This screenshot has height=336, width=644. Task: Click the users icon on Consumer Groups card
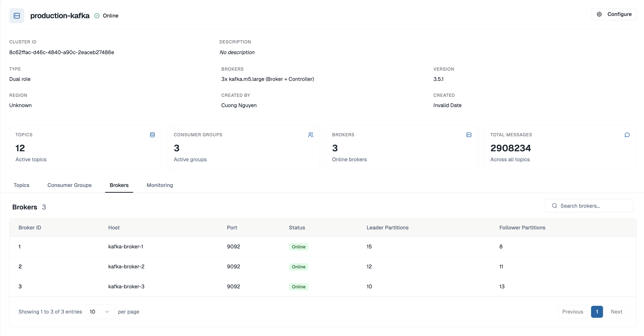[311, 135]
